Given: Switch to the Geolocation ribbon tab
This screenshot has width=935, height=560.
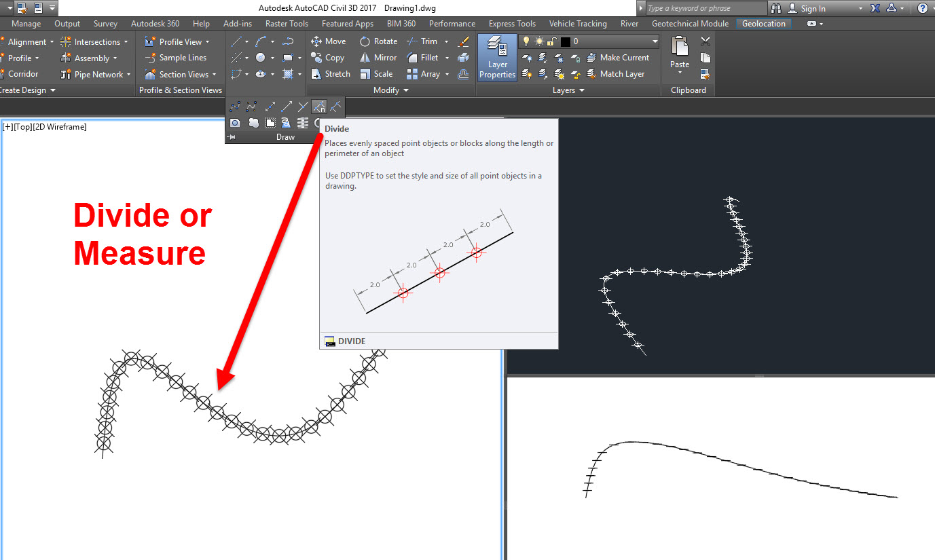Looking at the screenshot, I should coord(763,23).
